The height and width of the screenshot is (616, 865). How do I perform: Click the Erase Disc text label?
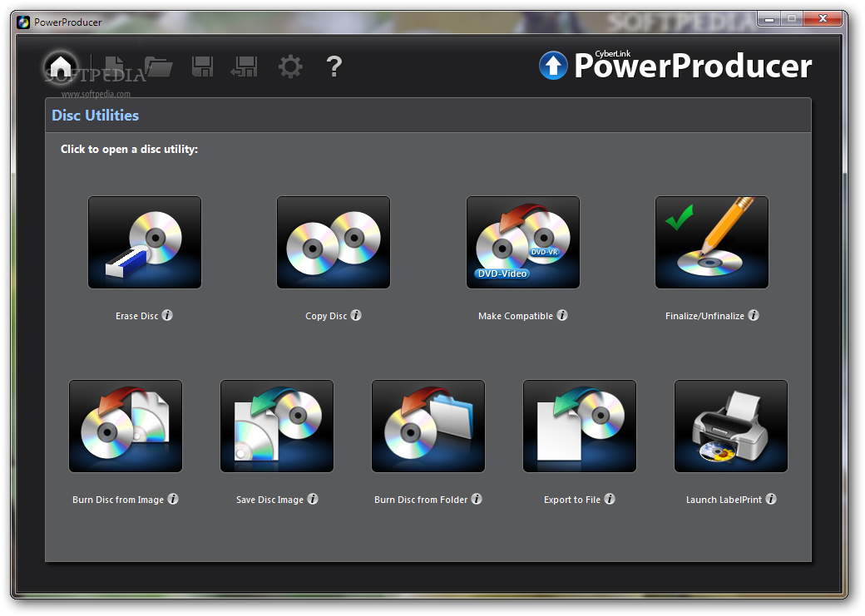136,316
